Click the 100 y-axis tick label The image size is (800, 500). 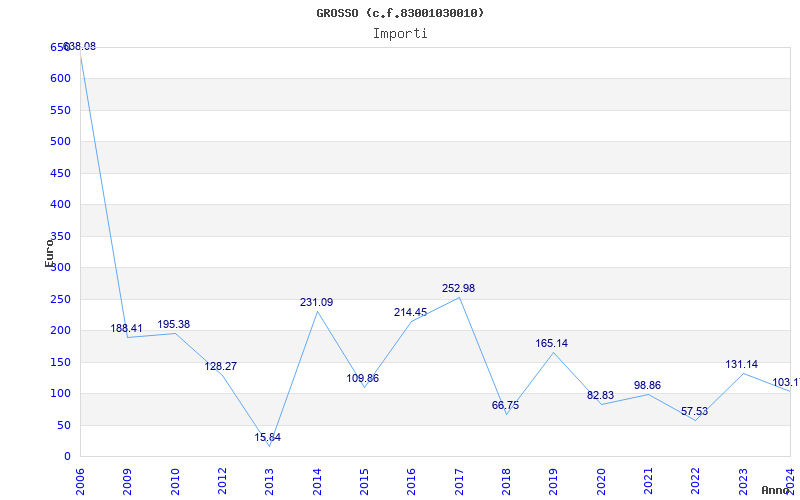coord(60,393)
